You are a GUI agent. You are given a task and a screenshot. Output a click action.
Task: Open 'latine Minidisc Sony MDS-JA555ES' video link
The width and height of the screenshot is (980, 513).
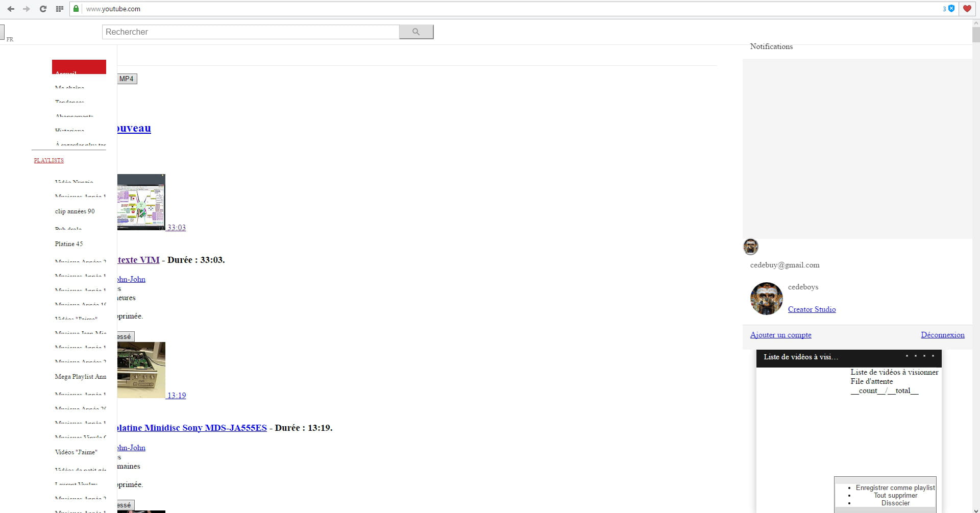coord(192,428)
